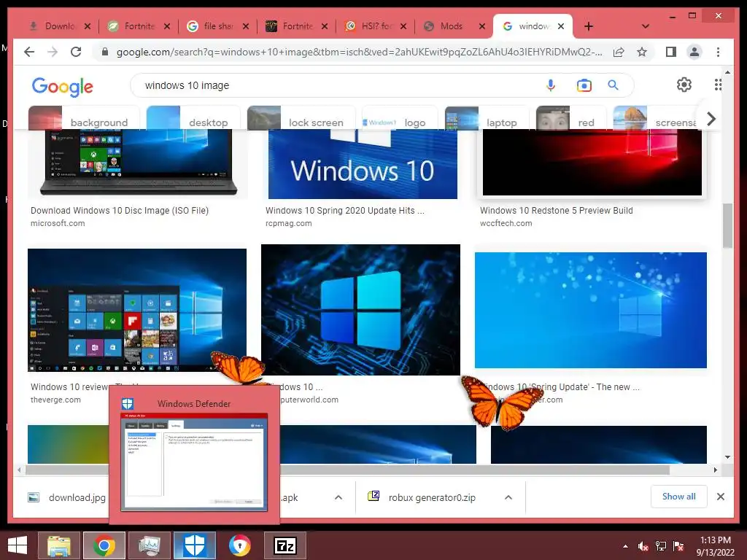This screenshot has height=560, width=747.
Task: Submit the search with the magnifier
Action: click(613, 85)
